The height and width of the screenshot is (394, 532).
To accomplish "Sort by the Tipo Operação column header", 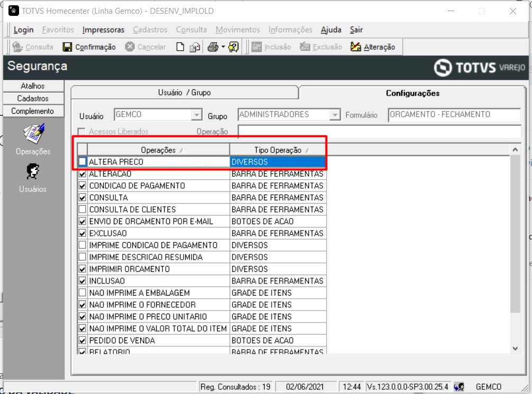I will [x=278, y=150].
